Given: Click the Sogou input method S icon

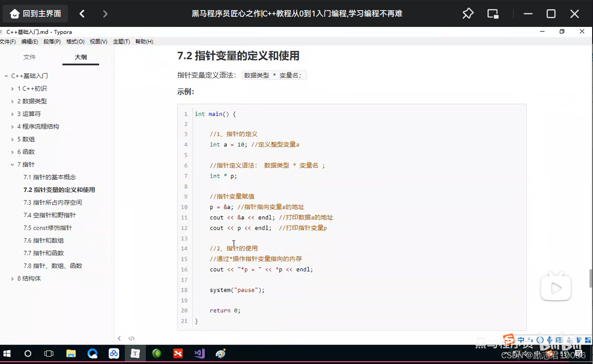Looking at the screenshot, I should pyautogui.click(x=509, y=340).
